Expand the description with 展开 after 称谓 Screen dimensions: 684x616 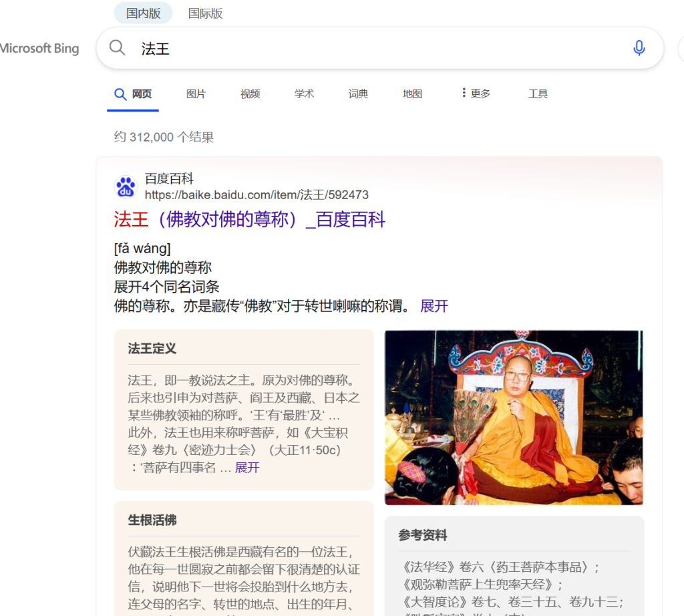point(434,306)
